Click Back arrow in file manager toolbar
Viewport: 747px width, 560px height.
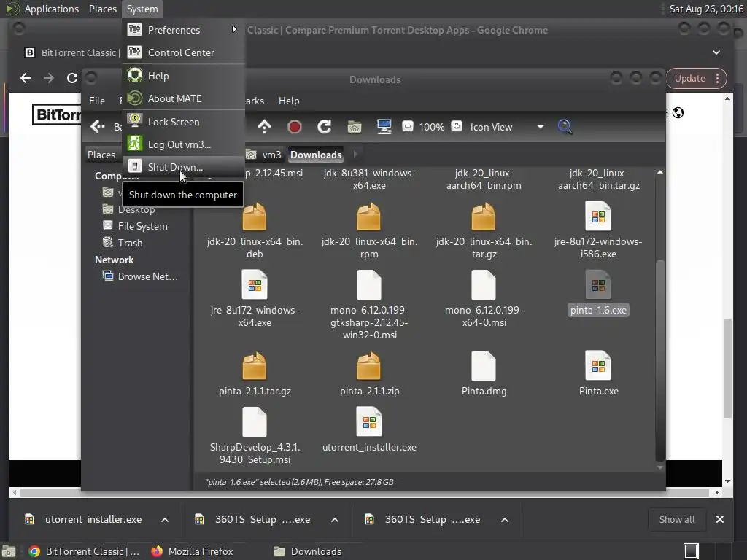pos(98,127)
